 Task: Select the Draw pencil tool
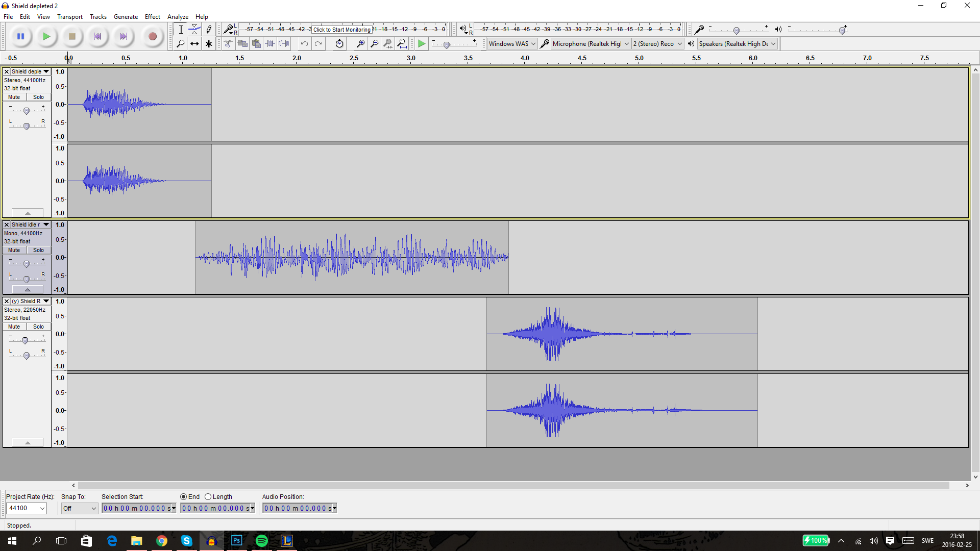tap(209, 30)
